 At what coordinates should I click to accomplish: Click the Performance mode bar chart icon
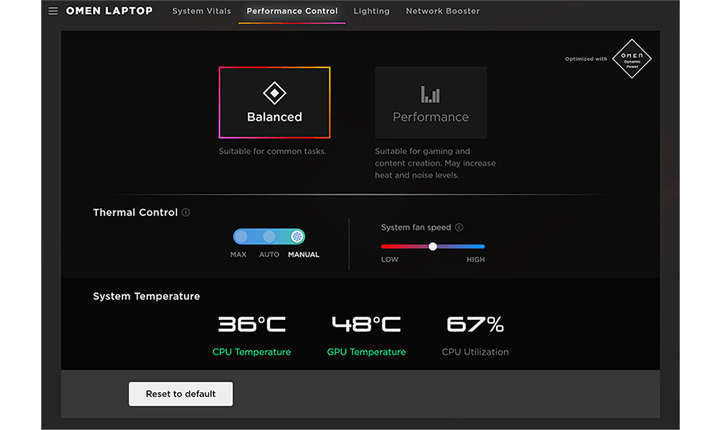[430, 94]
